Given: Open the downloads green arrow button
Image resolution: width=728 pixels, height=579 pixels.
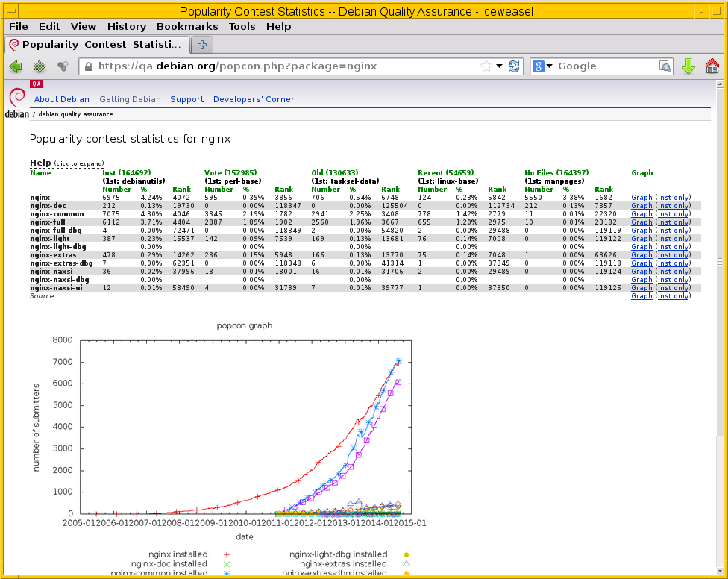Looking at the screenshot, I should click(x=688, y=66).
